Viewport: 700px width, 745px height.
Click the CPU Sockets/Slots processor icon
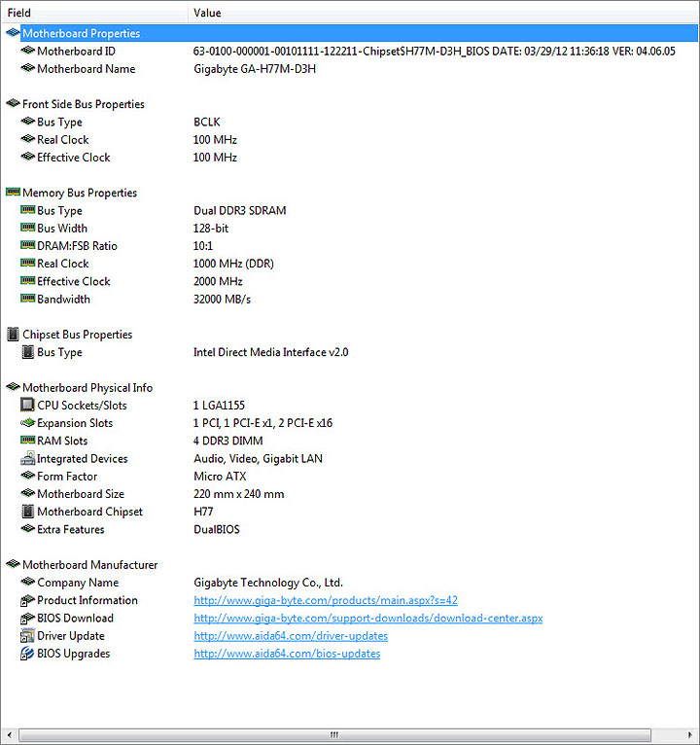[27, 405]
